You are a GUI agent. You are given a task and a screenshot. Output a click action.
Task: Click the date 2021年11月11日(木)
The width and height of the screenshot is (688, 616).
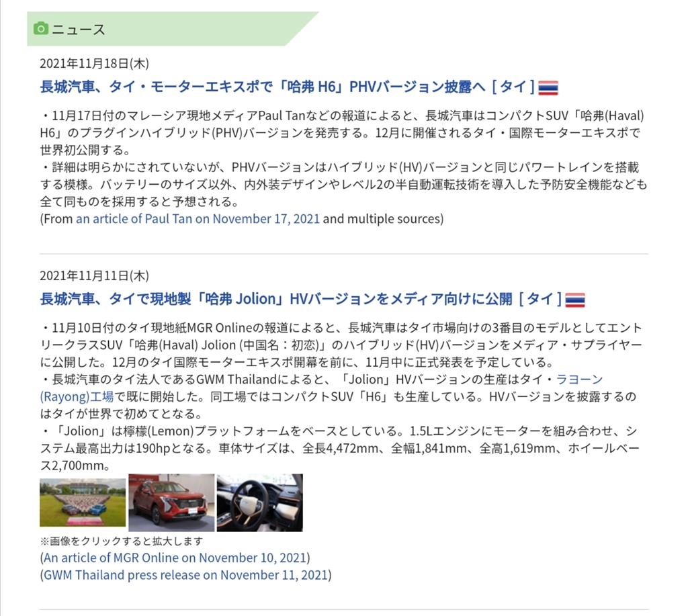pyautogui.click(x=94, y=276)
